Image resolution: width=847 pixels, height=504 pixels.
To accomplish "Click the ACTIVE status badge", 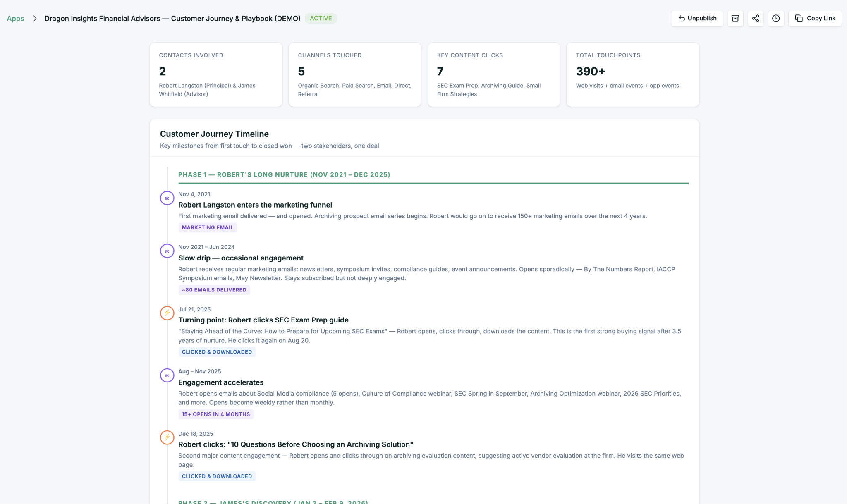I will click(321, 18).
